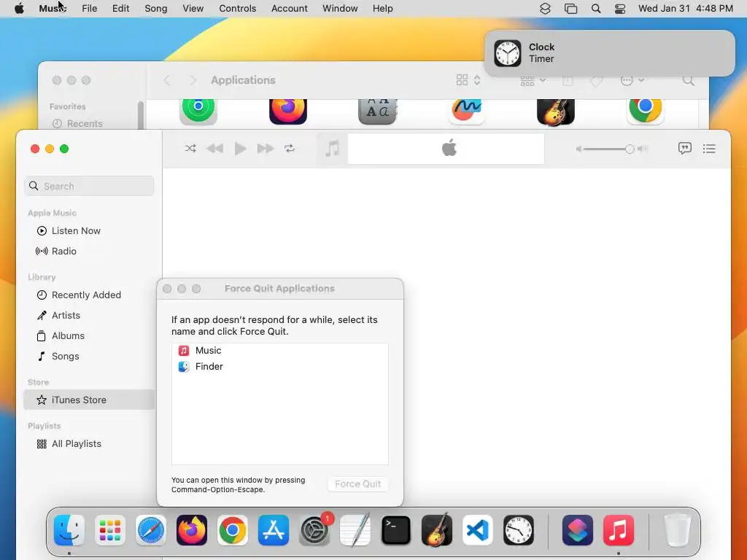
Task: Open All Playlists in the sidebar
Action: (89, 444)
